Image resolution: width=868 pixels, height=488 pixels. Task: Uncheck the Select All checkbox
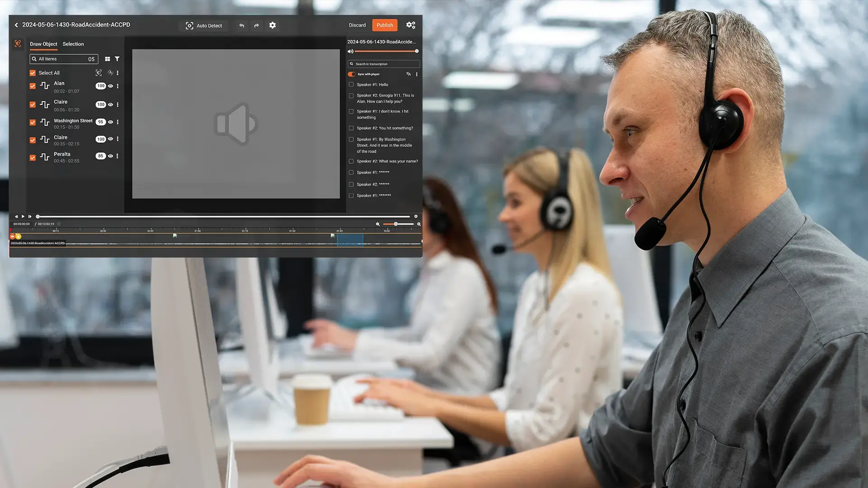[x=33, y=73]
